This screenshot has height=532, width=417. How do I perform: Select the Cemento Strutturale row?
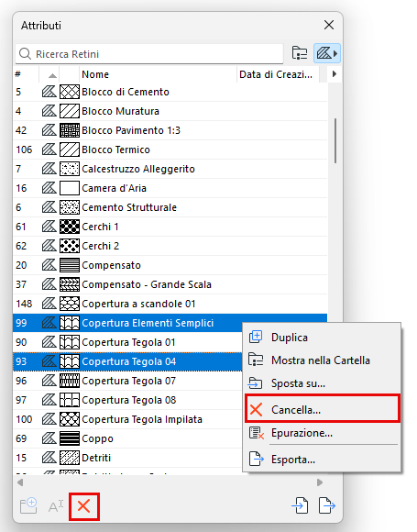(170, 207)
